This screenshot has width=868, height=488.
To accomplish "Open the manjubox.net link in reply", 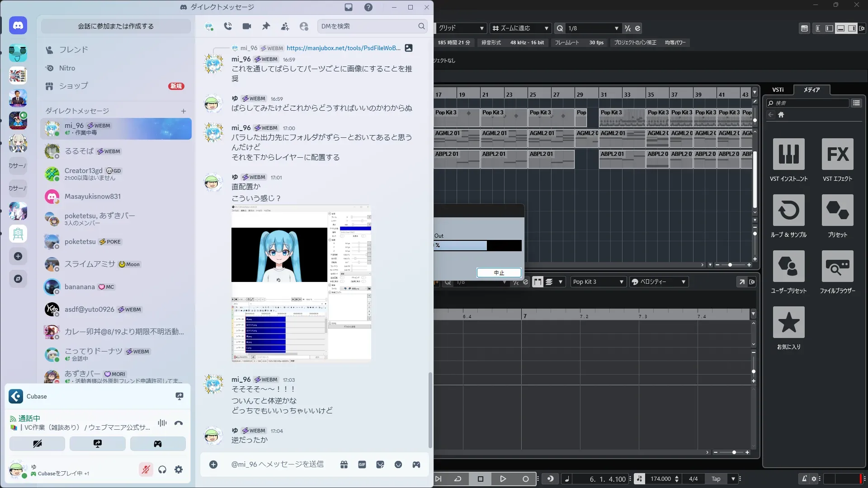I will pos(343,48).
